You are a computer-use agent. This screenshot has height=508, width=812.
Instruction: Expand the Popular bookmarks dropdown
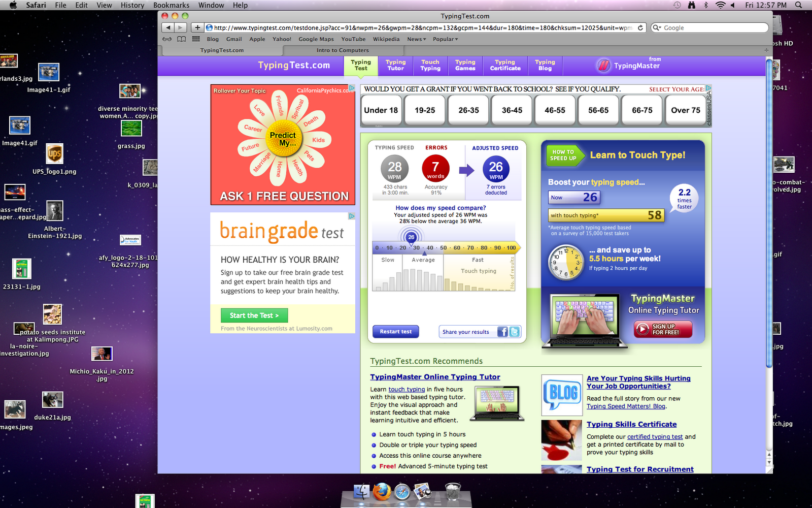(445, 39)
